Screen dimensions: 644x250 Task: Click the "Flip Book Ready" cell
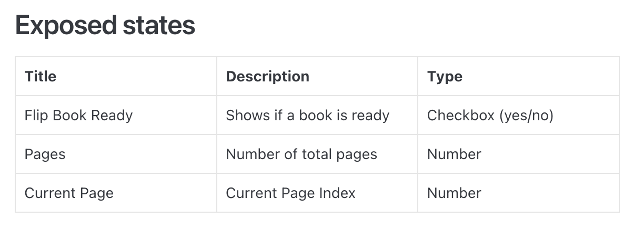click(78, 116)
